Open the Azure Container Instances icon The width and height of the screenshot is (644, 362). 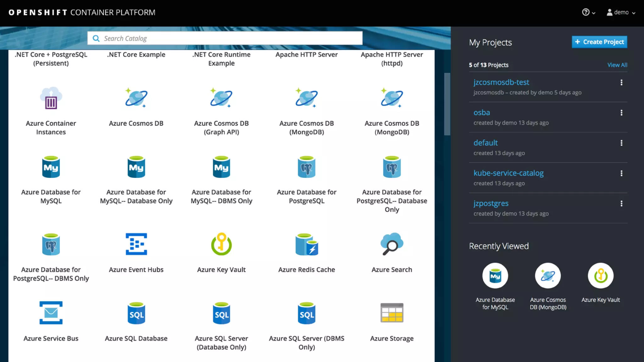[51, 98]
